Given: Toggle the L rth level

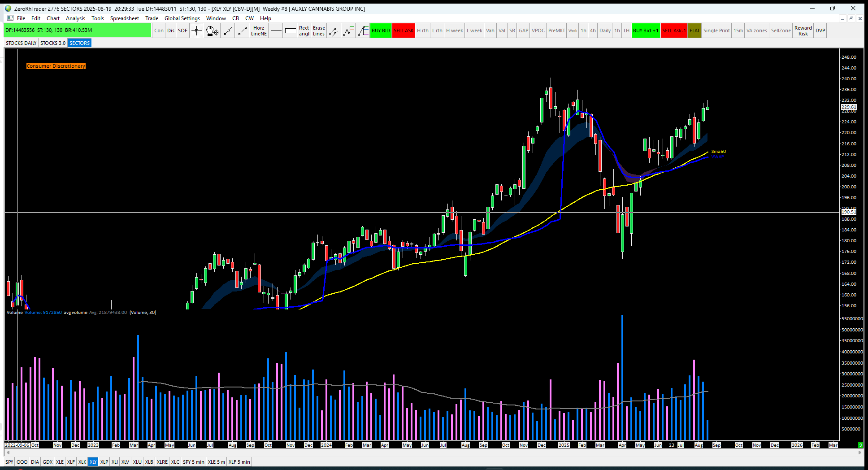Looking at the screenshot, I should click(437, 30).
